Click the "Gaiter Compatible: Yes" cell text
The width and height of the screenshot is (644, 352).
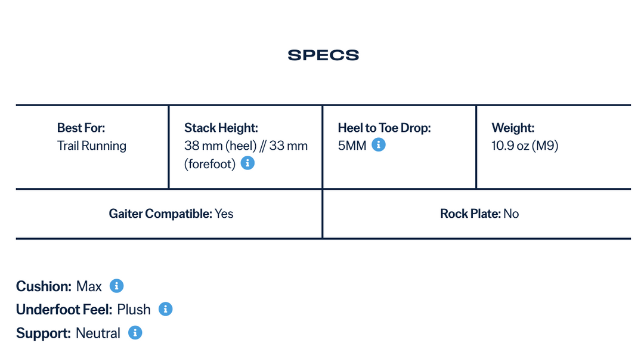[171, 214]
